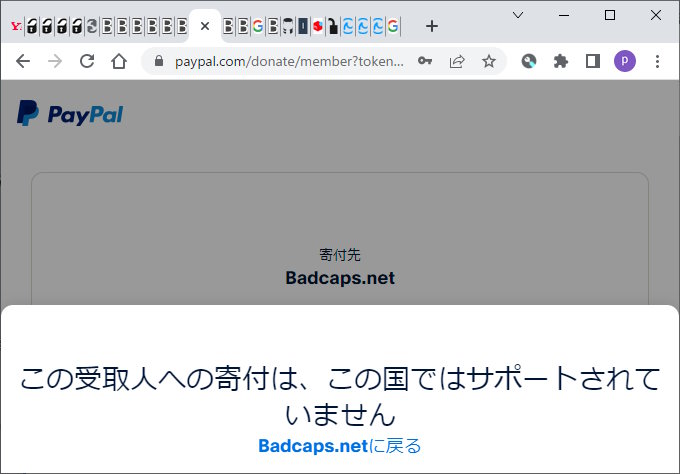Screen dimensions: 680x474
Task: Open a new tab with plus button
Action: pos(432,26)
